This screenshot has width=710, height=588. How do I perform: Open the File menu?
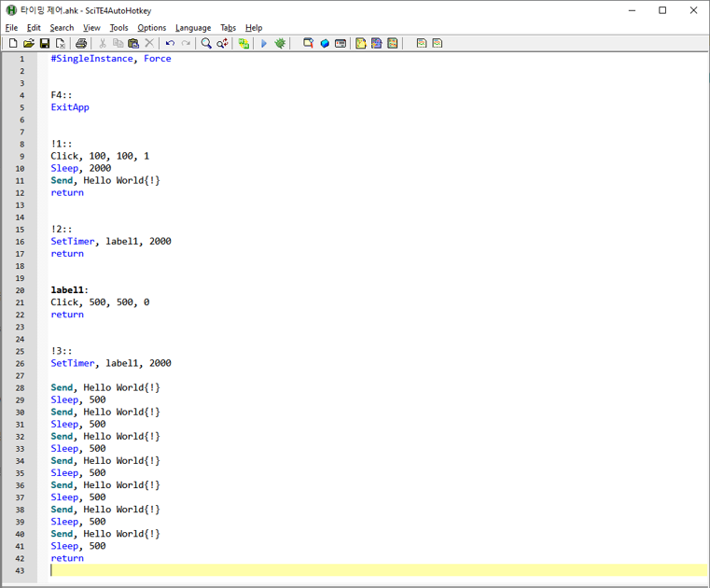pos(11,28)
